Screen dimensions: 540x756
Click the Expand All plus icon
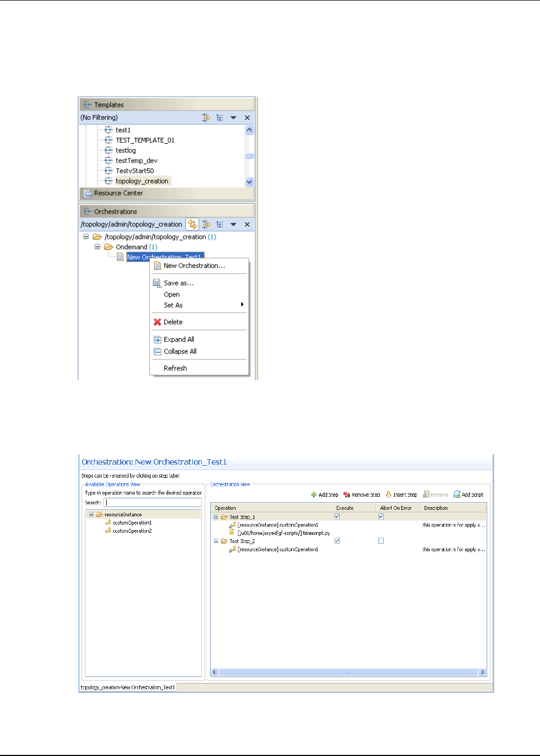point(157,339)
